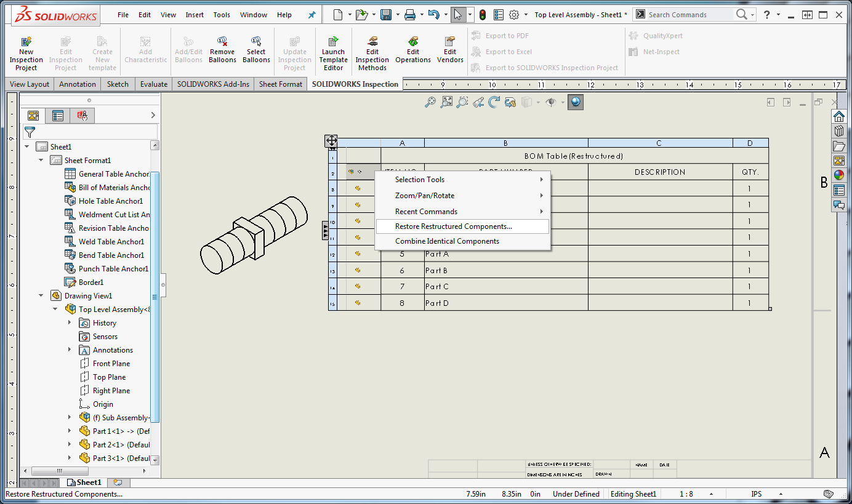852x504 pixels.
Task: Click the IPS unit system in status bar
Action: click(x=756, y=494)
